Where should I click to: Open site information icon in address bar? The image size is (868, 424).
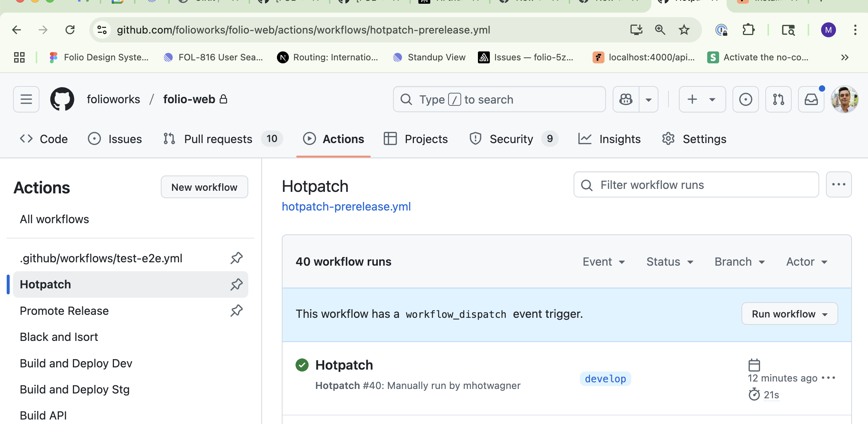point(102,30)
